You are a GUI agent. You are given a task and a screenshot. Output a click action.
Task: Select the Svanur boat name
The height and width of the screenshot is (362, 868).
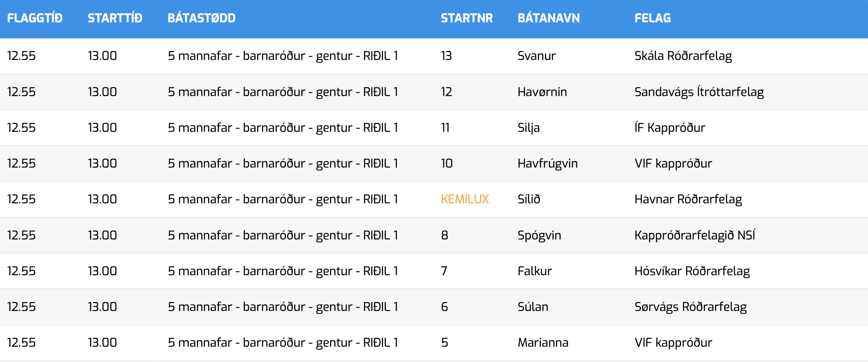pos(537,56)
